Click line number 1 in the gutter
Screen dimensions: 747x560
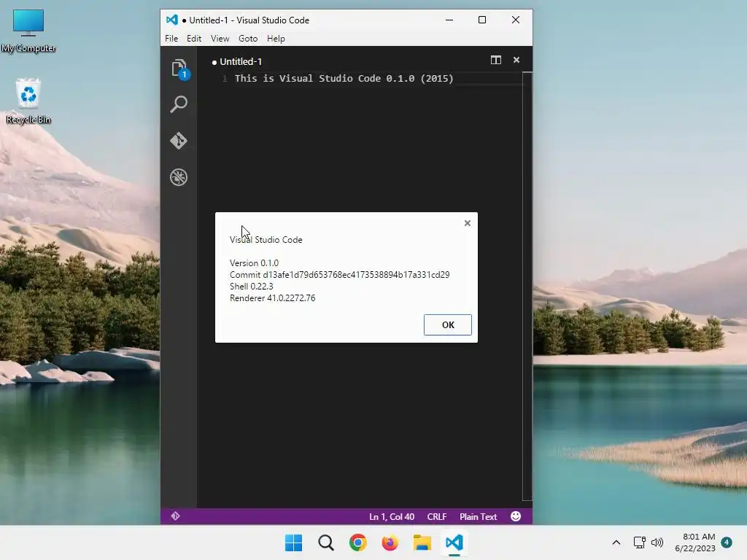(x=225, y=79)
